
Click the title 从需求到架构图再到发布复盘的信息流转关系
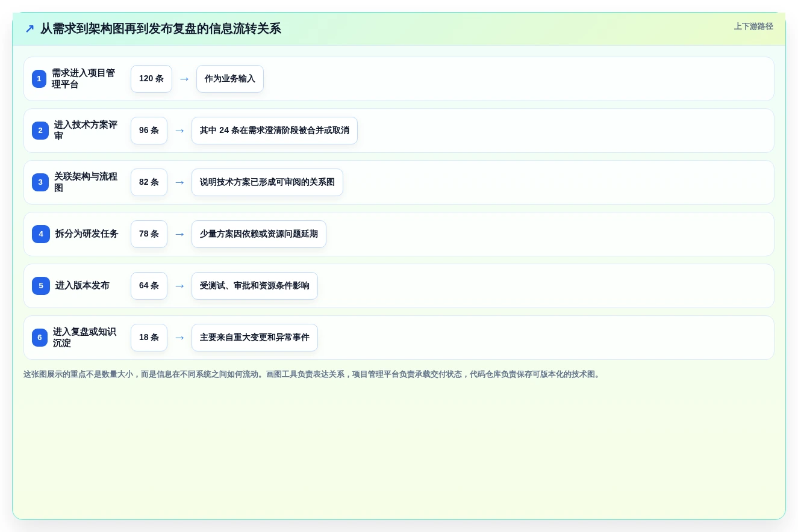click(x=161, y=29)
